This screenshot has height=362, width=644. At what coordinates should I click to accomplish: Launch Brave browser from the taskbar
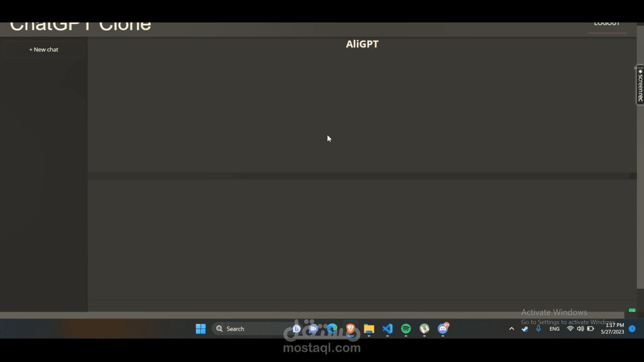(350, 329)
